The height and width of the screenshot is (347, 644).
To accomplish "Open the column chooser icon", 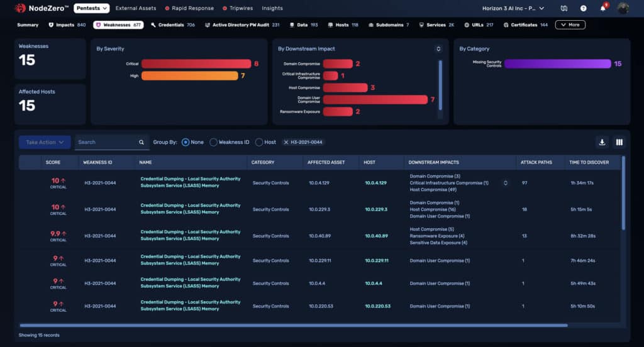I will [x=619, y=142].
